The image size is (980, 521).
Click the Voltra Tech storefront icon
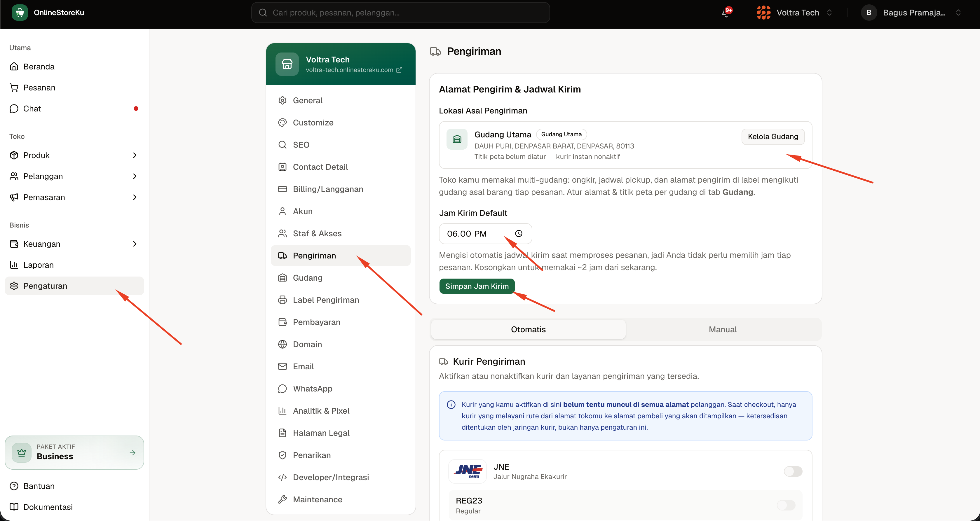coord(287,64)
